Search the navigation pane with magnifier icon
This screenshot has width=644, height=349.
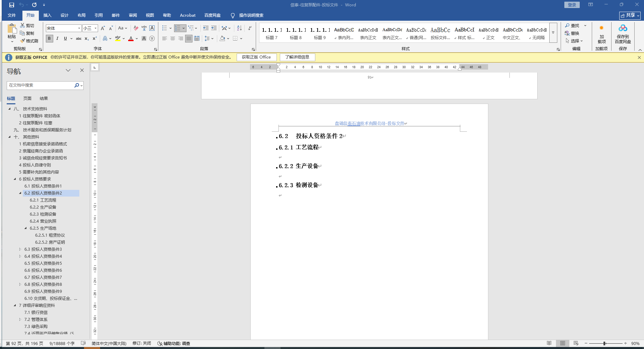point(77,85)
